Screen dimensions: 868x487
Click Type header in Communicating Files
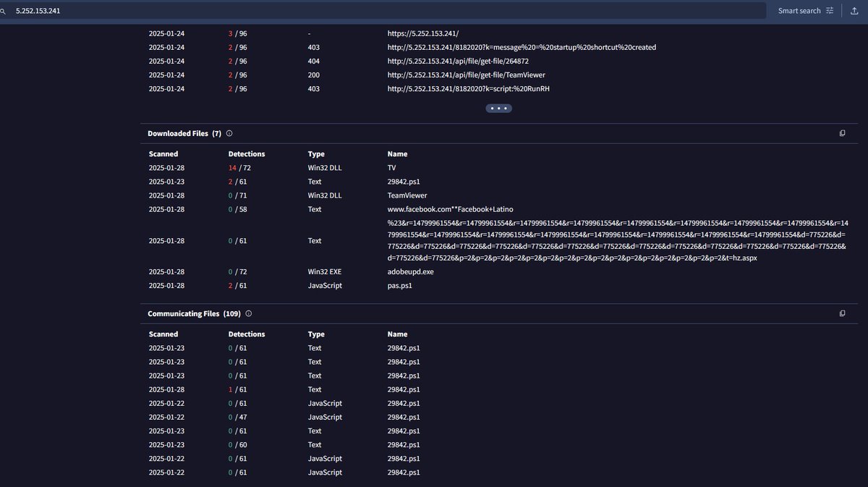point(316,334)
